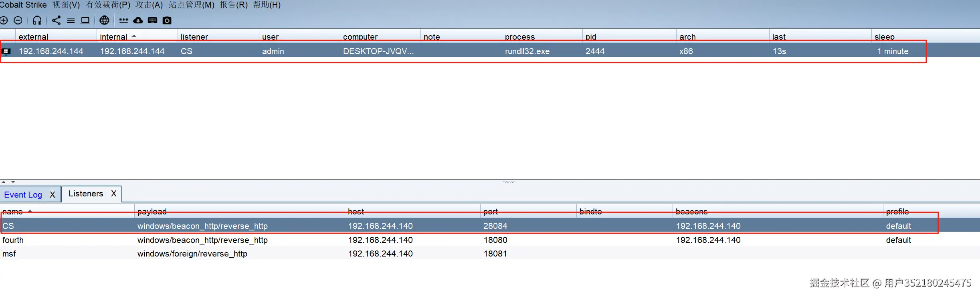Collapse bottom pane with the down splitter arrow
The image size is (980, 297).
(13, 182)
